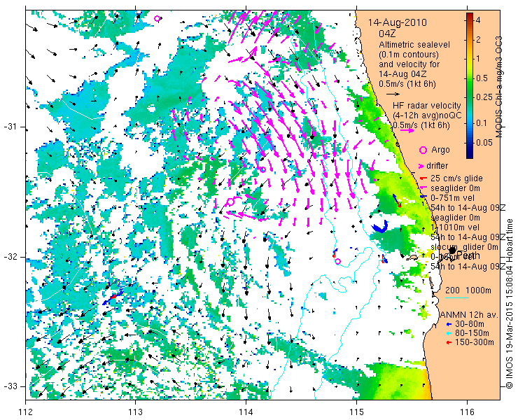Click the blue 30-80m ANMN arrow

pos(449,324)
